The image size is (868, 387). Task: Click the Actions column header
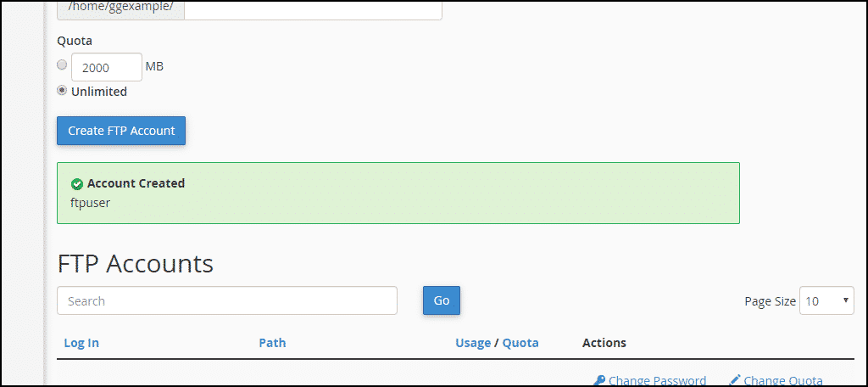pos(604,343)
